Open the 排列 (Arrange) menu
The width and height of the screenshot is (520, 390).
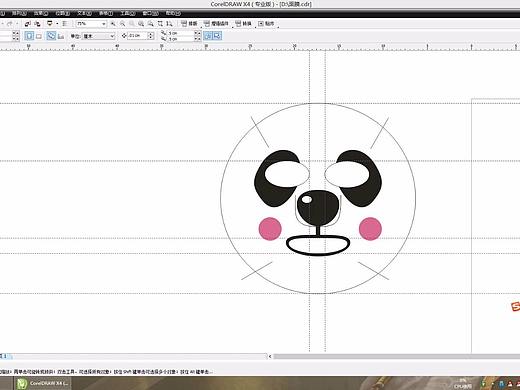(x=19, y=13)
